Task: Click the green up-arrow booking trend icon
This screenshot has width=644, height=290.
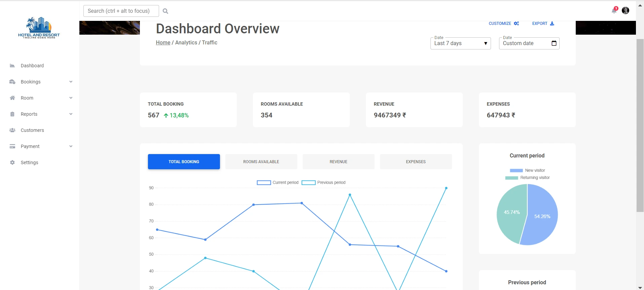Action: [166, 115]
